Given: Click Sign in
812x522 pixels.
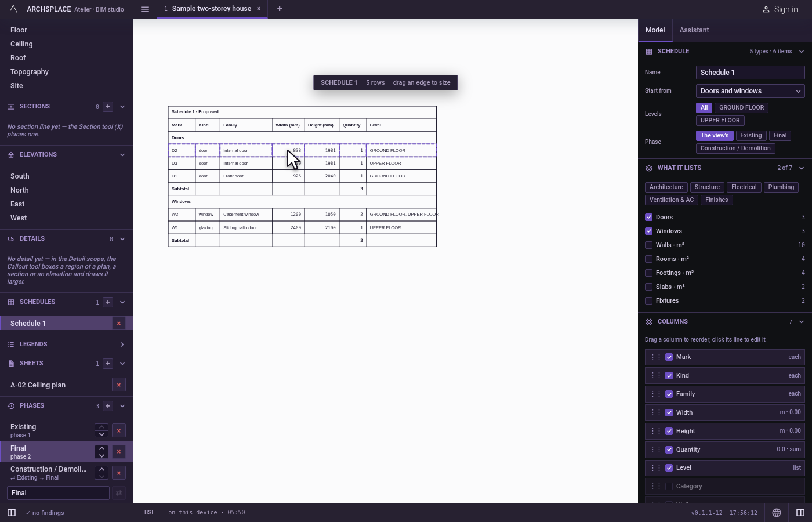Looking at the screenshot, I should (780, 9).
